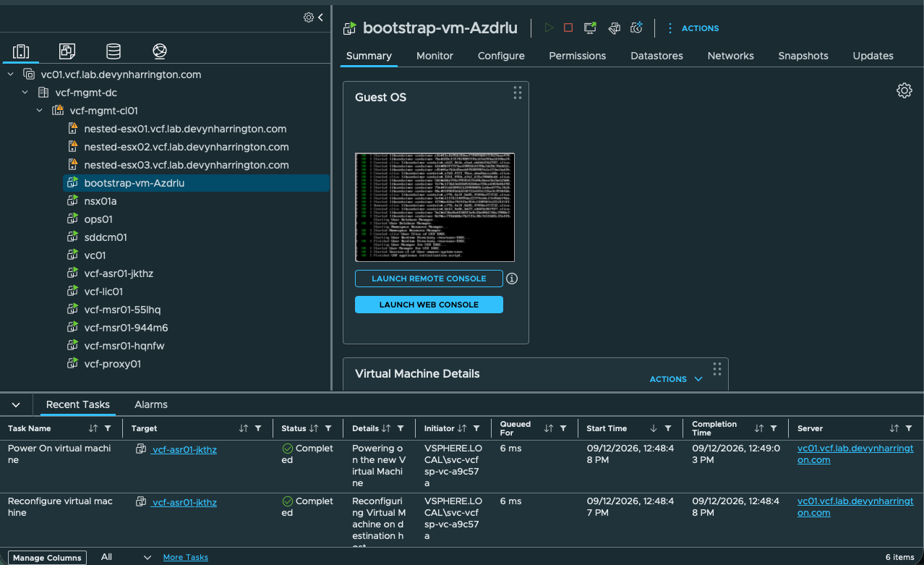Sort tasks by the Completion Time column
This screenshot has height=565, width=924.
[x=758, y=428]
